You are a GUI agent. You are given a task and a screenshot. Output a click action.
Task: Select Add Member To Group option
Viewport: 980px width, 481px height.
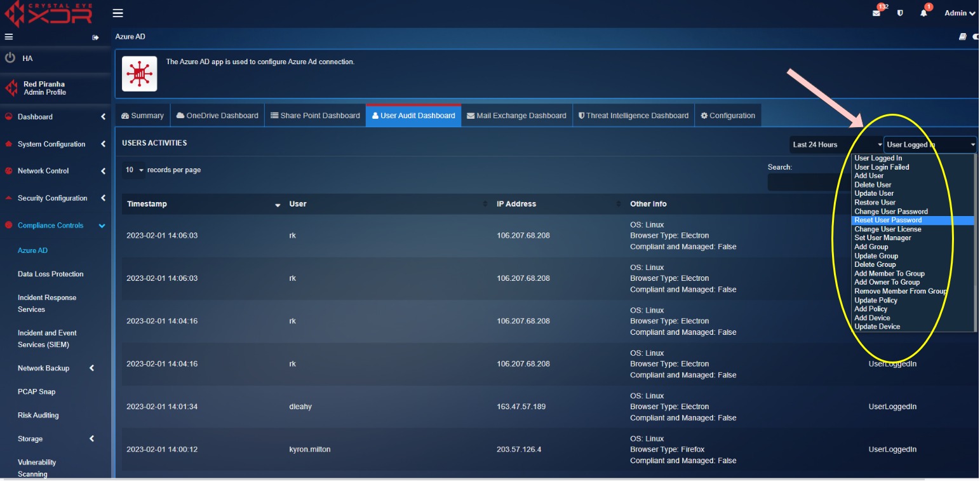tap(913, 274)
